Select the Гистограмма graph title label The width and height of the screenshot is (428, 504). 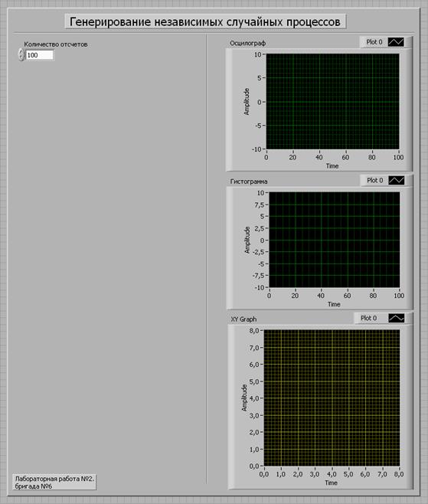click(x=249, y=182)
